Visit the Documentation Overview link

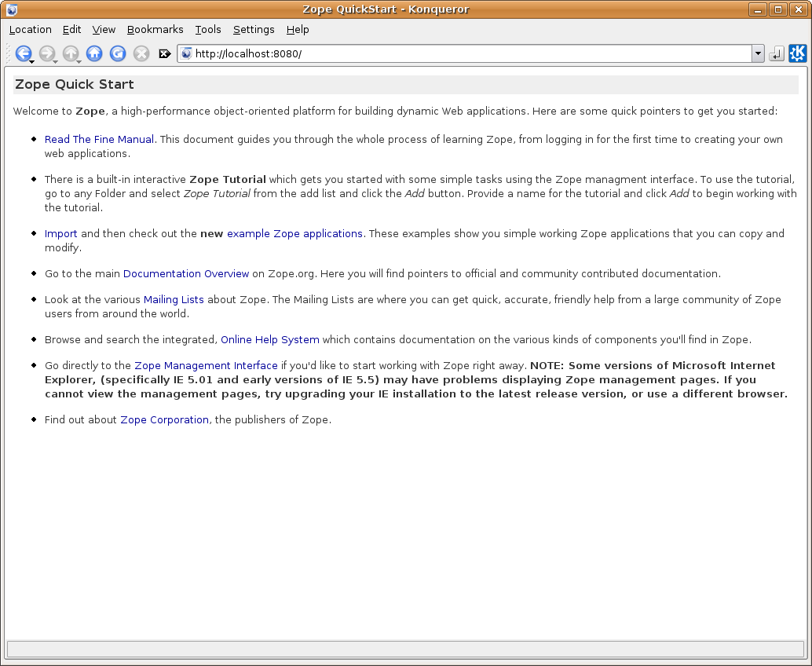pos(186,273)
